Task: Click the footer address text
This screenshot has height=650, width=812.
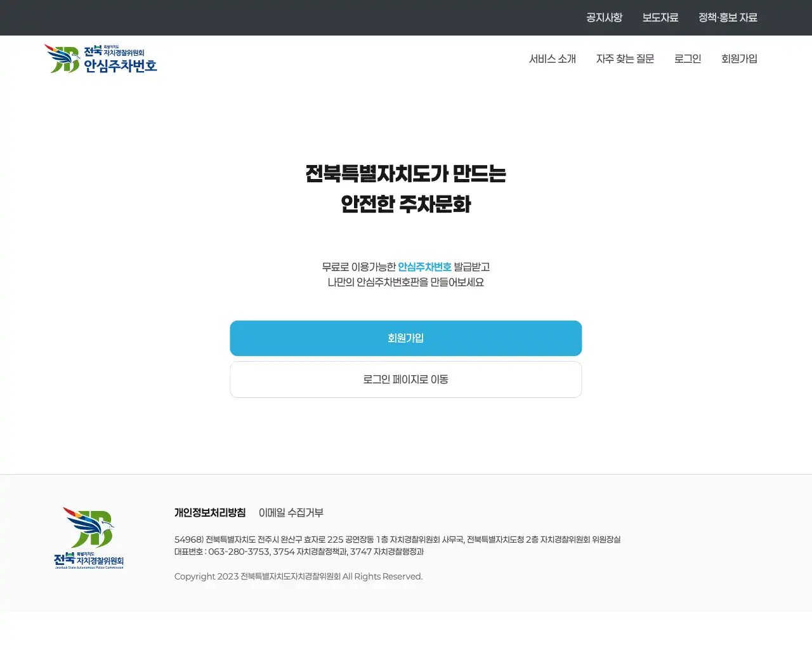Action: 398,539
